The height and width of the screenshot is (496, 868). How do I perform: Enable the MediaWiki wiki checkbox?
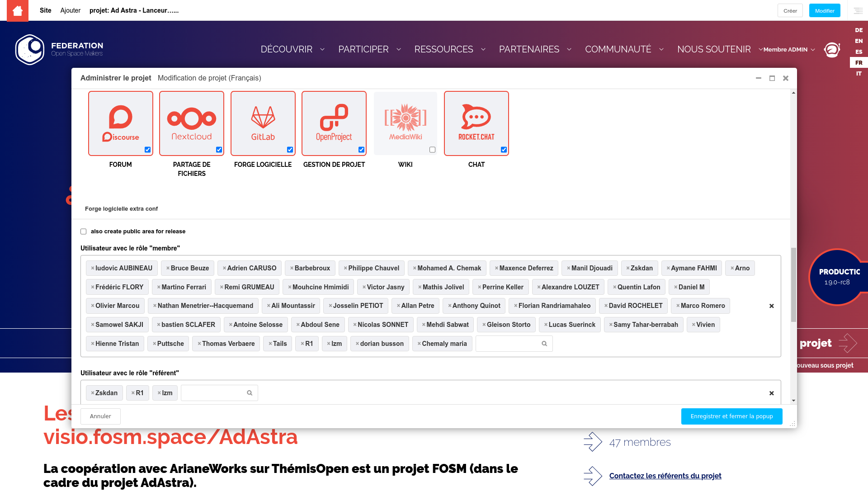pyautogui.click(x=433, y=150)
